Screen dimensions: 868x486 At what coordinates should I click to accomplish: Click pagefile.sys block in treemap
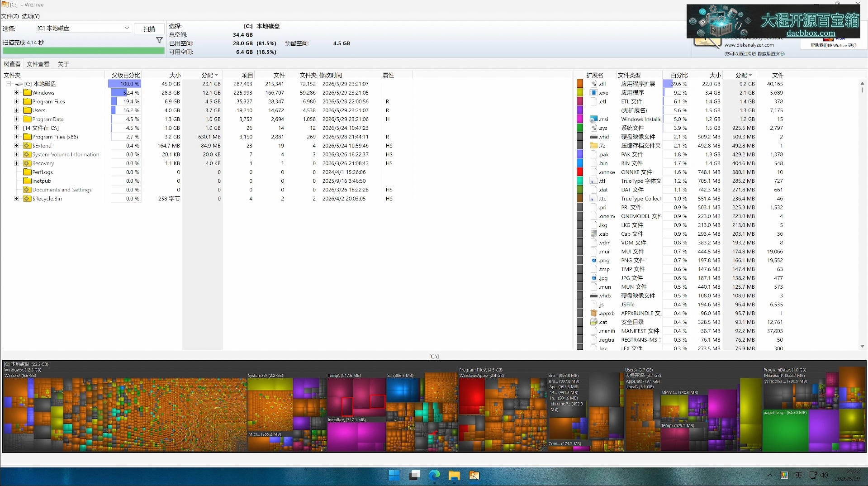(x=785, y=430)
